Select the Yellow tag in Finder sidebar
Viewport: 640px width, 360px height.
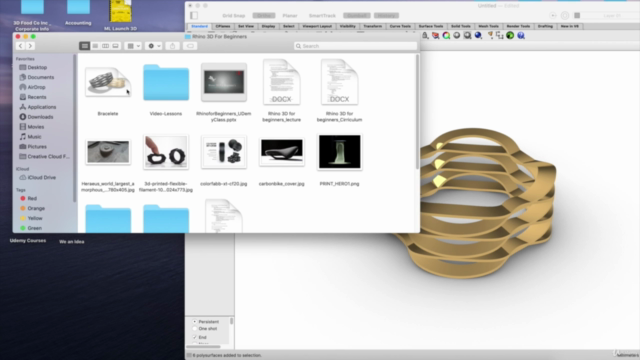[31, 218]
